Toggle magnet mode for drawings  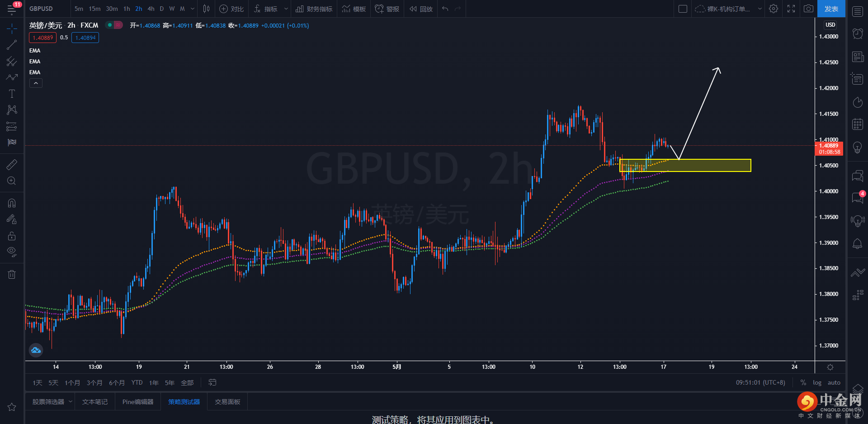pyautogui.click(x=12, y=203)
